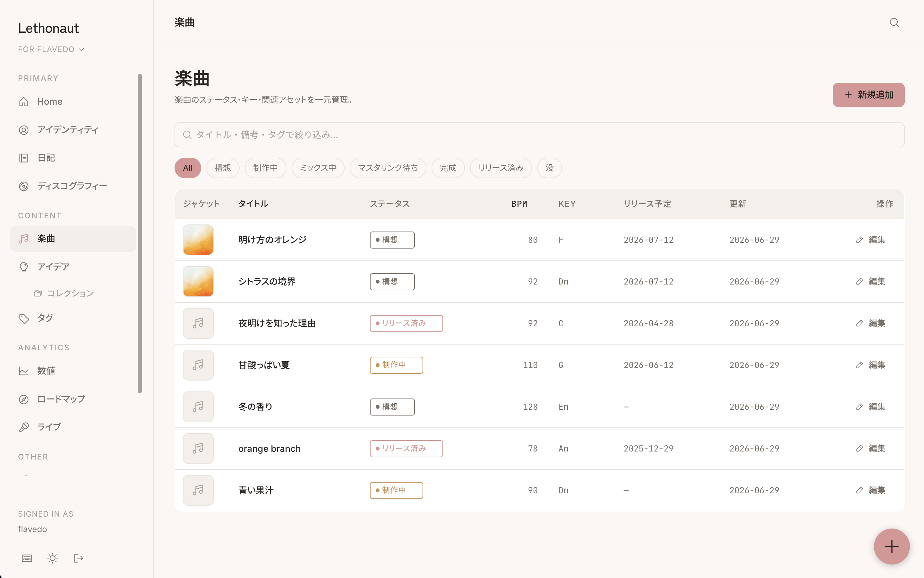Open リリース済み status dropdown for 夜明けを知った理由
924x578 pixels.
(x=406, y=323)
